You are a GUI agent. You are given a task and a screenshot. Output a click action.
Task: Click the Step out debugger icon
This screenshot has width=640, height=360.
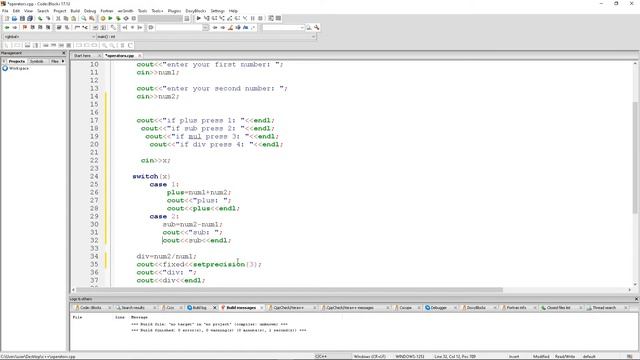pyautogui.click(x=230, y=18)
